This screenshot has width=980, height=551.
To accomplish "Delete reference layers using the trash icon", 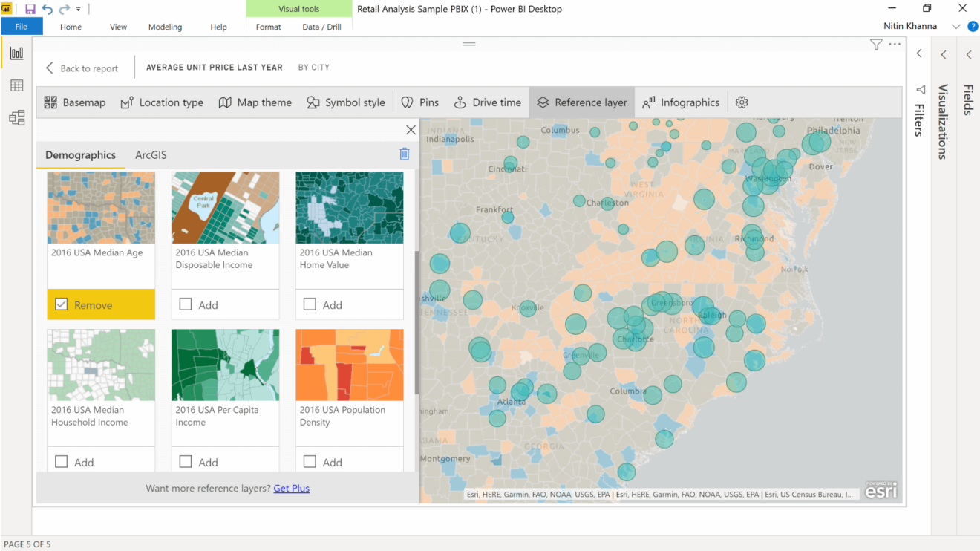I will tap(405, 154).
